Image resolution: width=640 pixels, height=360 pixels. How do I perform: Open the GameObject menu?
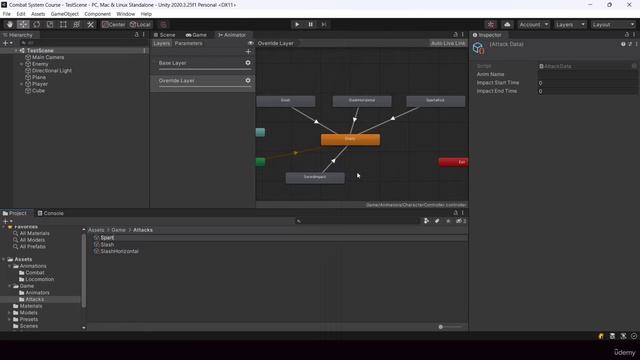tap(64, 14)
